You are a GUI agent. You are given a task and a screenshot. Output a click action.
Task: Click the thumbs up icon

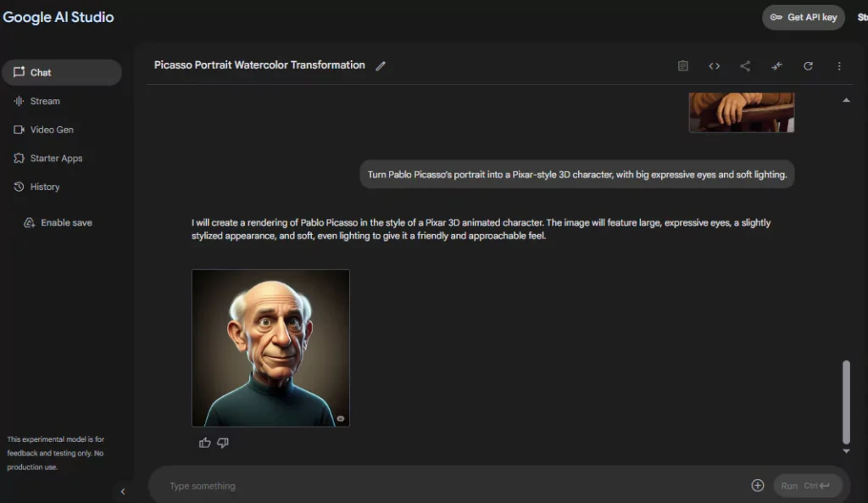click(x=205, y=443)
